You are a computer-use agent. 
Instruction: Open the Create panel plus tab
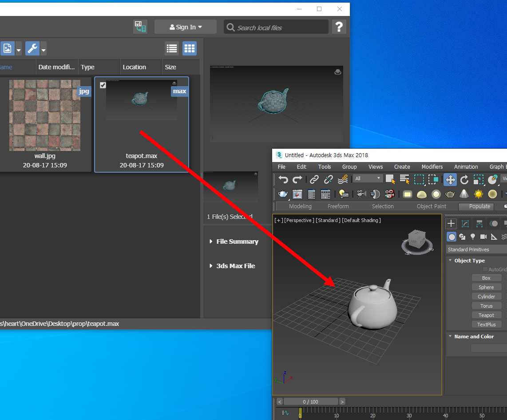[x=451, y=223]
